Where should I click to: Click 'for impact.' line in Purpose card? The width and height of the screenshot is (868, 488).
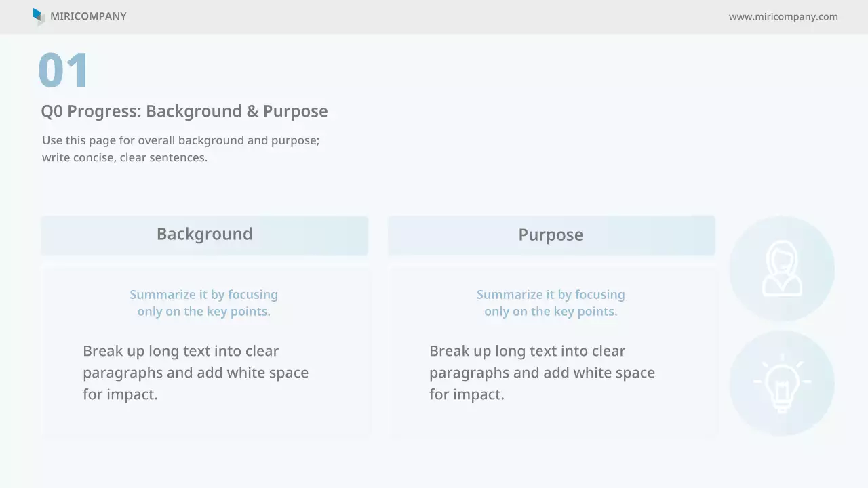tap(467, 394)
